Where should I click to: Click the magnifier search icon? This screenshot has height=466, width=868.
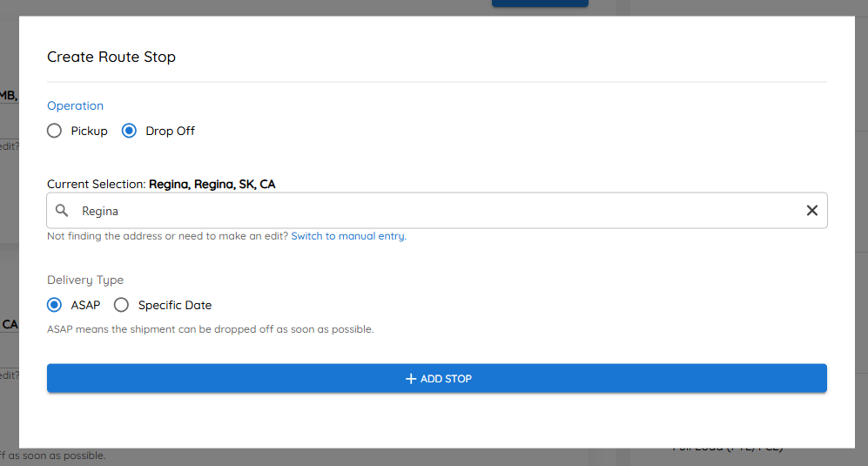pyautogui.click(x=62, y=211)
